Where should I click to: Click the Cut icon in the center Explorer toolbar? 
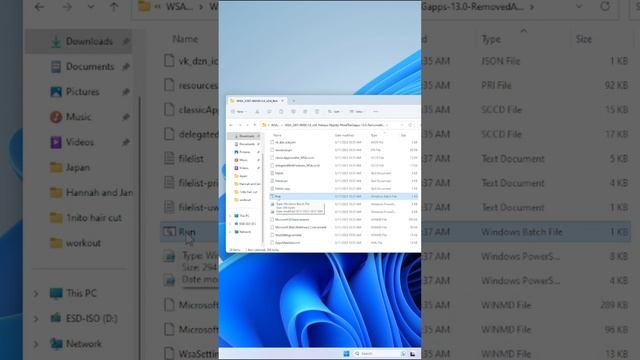(257, 111)
